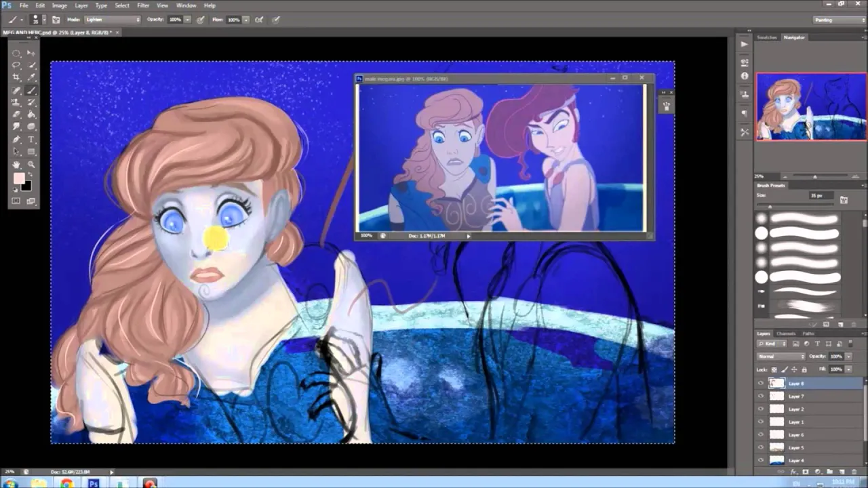Viewport: 868px width, 488px height.
Task: Hide Layer 5 with eye icon
Action: (761, 447)
